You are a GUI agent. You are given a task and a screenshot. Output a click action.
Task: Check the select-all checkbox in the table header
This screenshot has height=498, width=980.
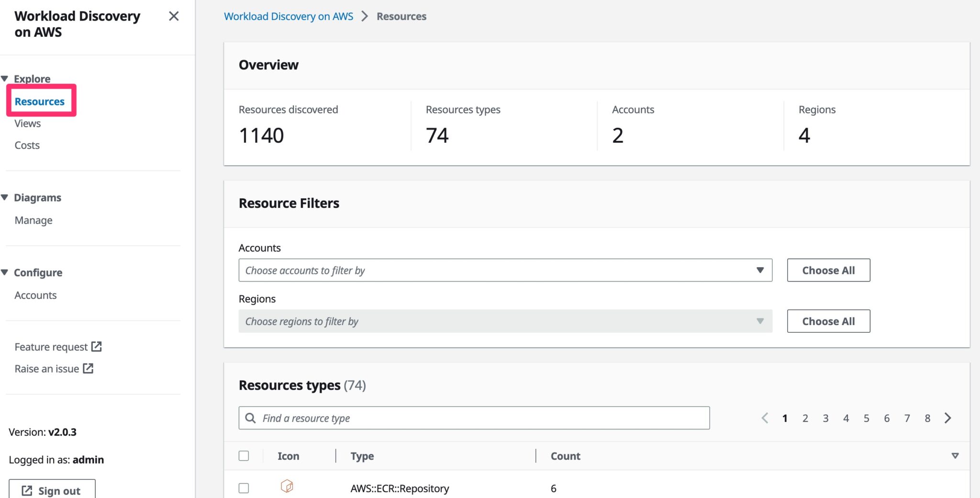pyautogui.click(x=244, y=455)
